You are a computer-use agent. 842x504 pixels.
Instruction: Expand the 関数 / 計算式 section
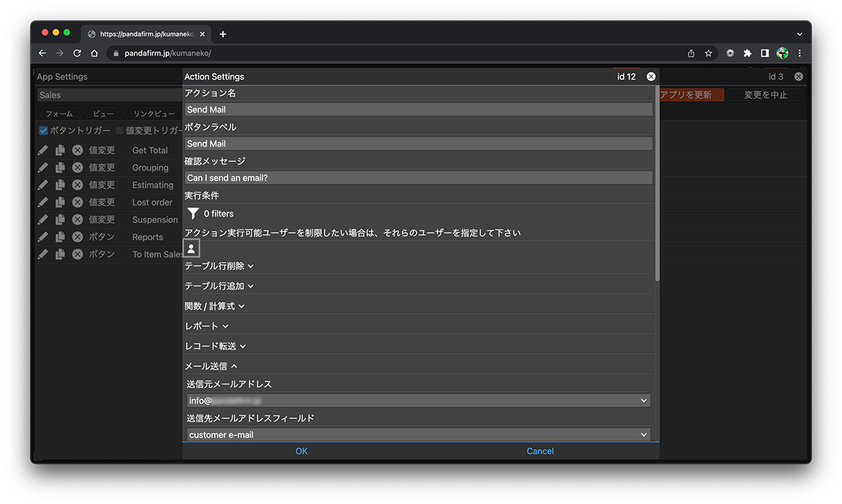214,305
